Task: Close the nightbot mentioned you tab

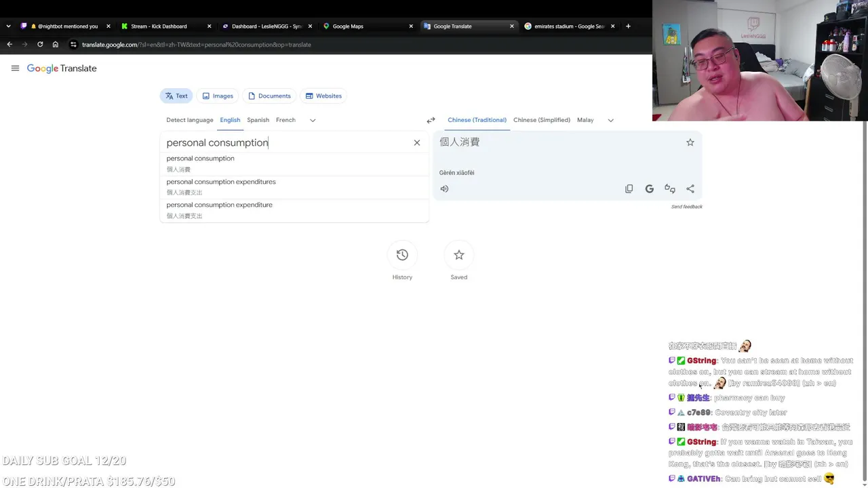Action: tap(108, 26)
